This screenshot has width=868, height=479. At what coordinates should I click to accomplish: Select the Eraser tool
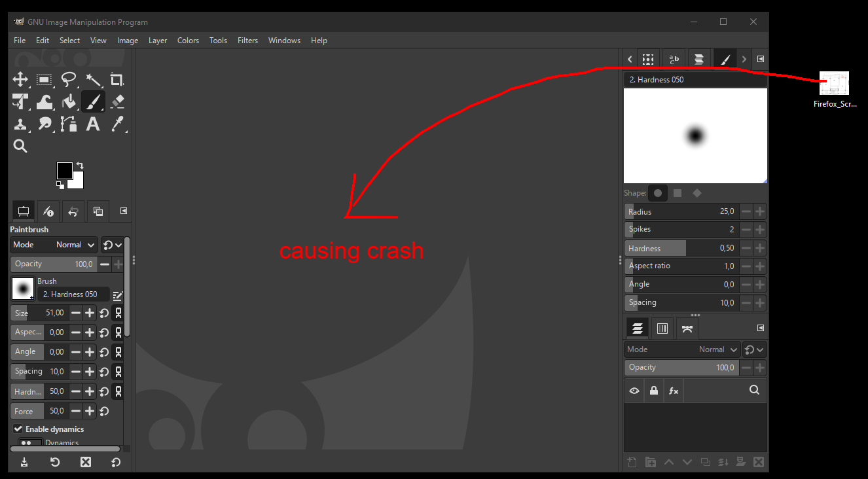point(117,102)
